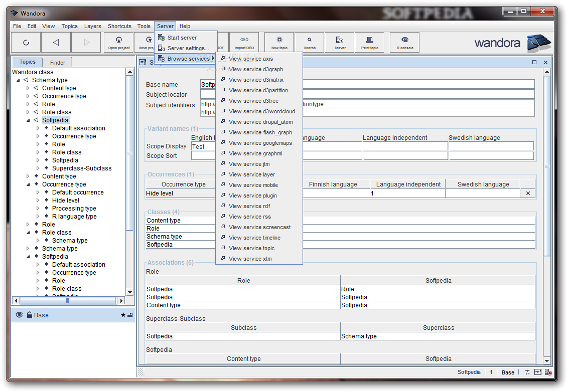Click the Refresh toolbar button

tap(26, 42)
